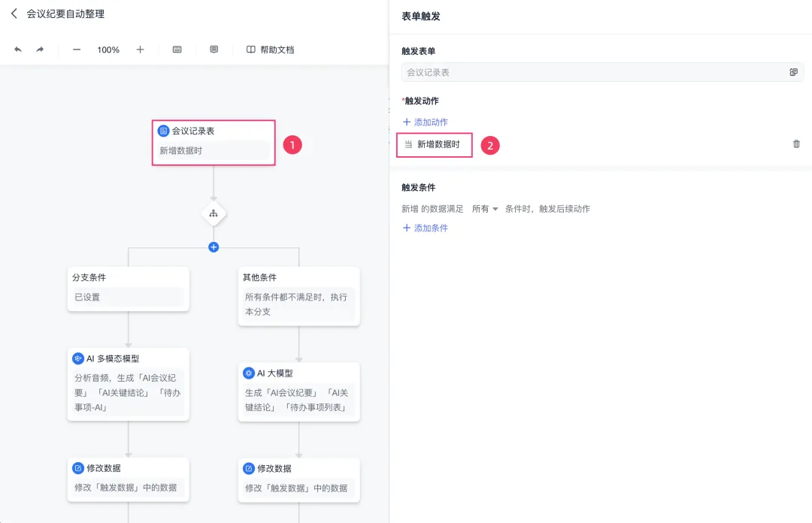Click 添加条件 to add trigger condition
The height and width of the screenshot is (523, 812).
click(x=425, y=228)
